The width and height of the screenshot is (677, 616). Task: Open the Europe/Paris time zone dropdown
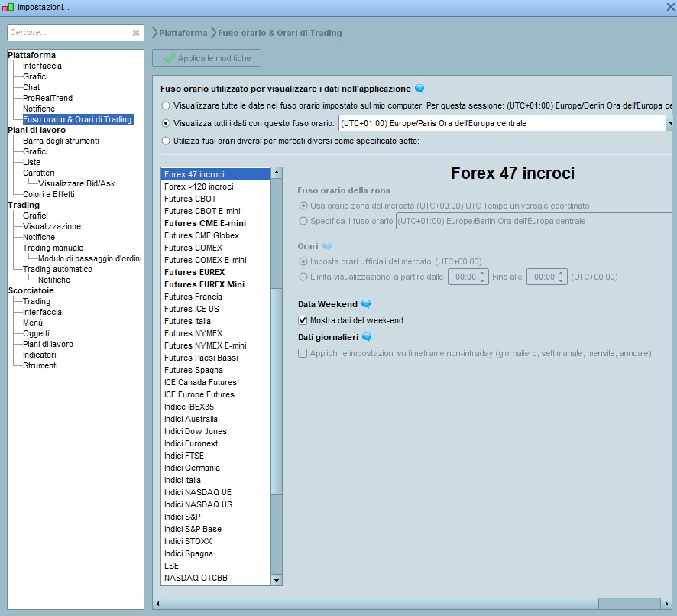(669, 123)
